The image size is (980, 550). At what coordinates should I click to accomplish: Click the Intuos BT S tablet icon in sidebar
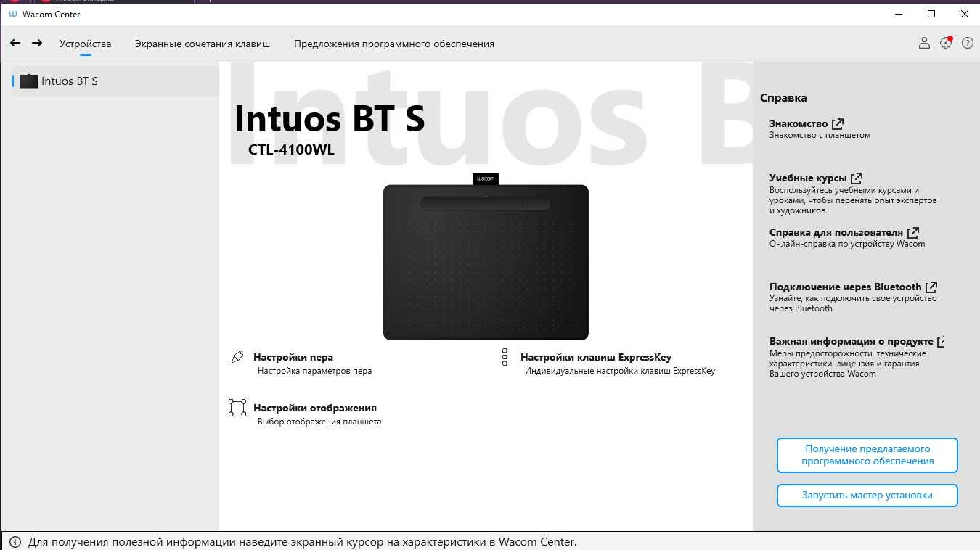click(x=28, y=81)
